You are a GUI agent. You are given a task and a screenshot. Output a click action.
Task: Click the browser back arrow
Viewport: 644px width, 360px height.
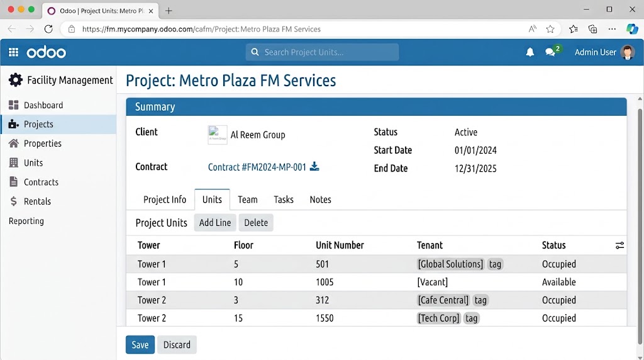coord(12,29)
